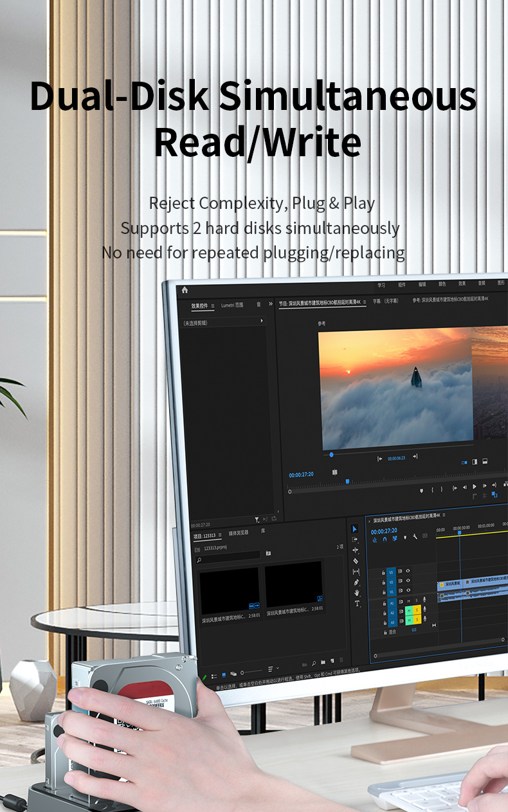Select the Track Select Forward tool

pos(355,539)
